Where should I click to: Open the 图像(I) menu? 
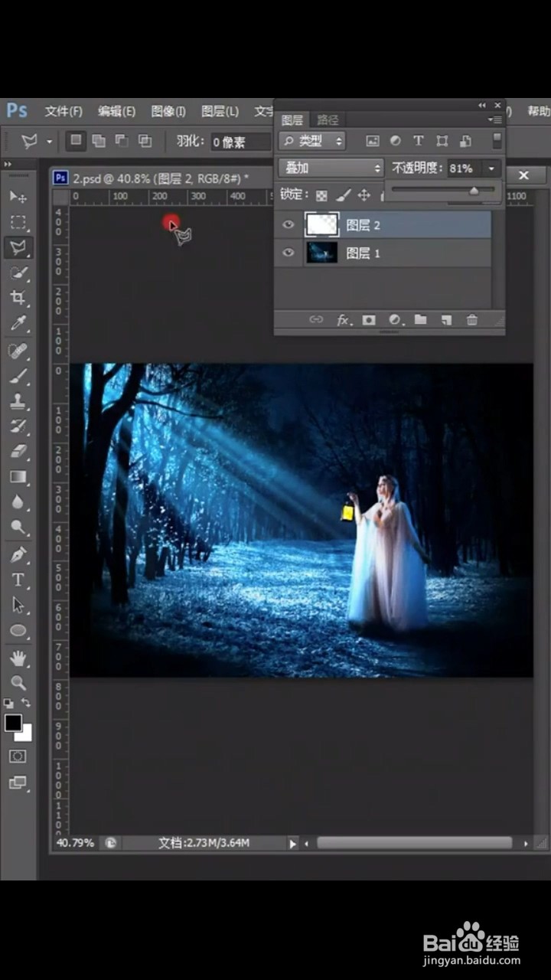[168, 112]
